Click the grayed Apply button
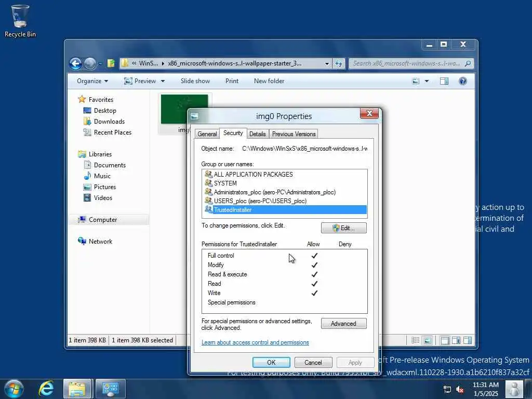 (x=355, y=362)
